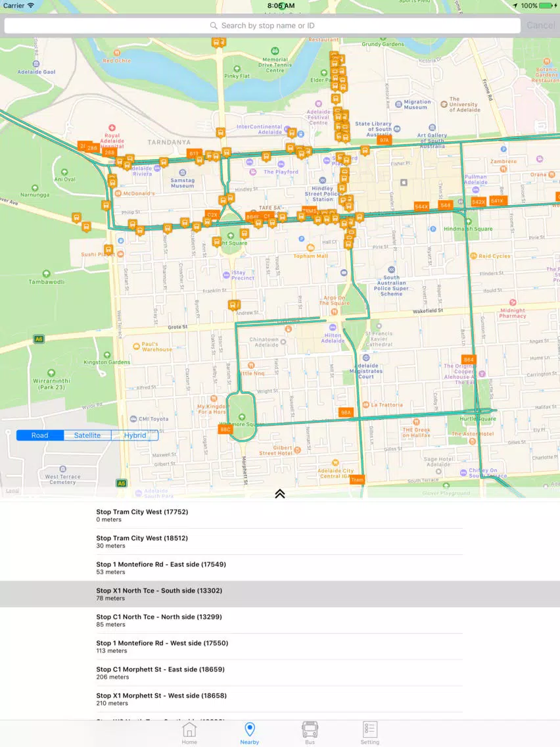Viewport: 560px width, 747px height.
Task: Open Stop C1 Morphett St - East side (18659)
Action: tap(279, 672)
